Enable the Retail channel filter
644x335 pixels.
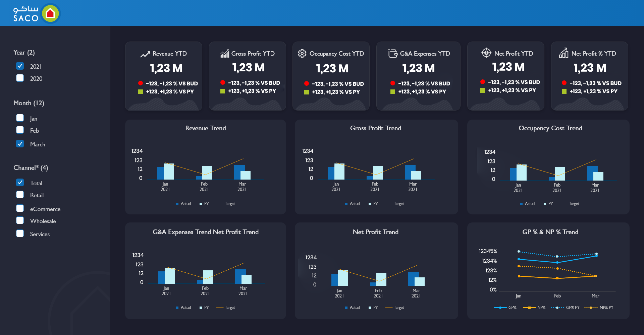click(20, 195)
